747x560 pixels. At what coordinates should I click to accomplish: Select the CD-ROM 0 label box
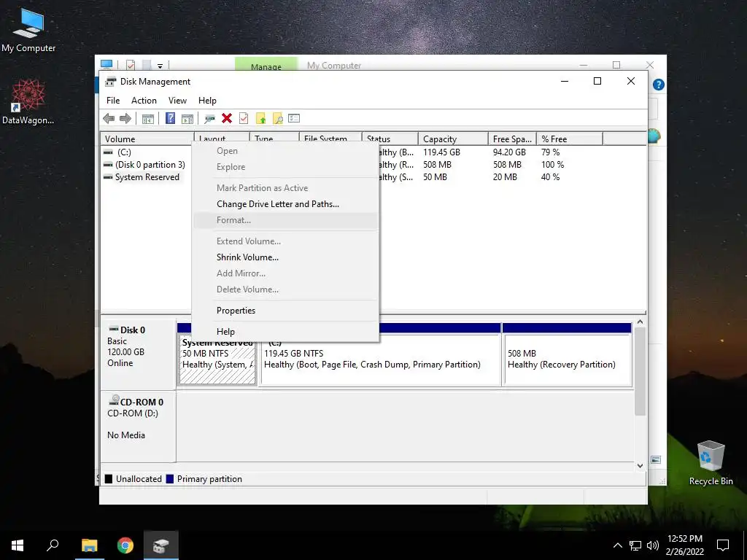138,427
